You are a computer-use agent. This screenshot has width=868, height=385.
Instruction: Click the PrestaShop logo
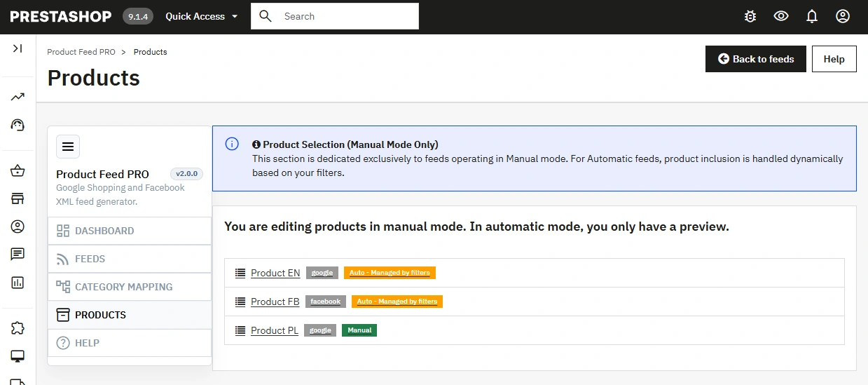[x=61, y=16]
